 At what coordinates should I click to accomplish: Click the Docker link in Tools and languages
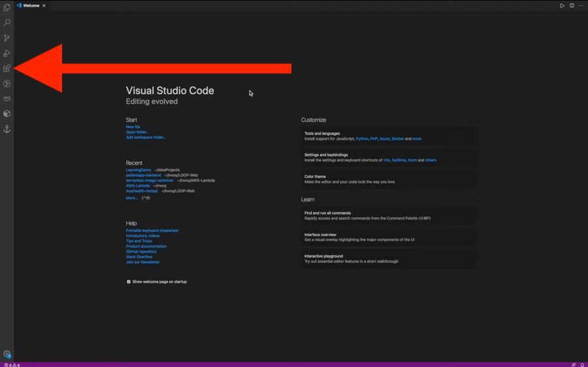coord(398,138)
